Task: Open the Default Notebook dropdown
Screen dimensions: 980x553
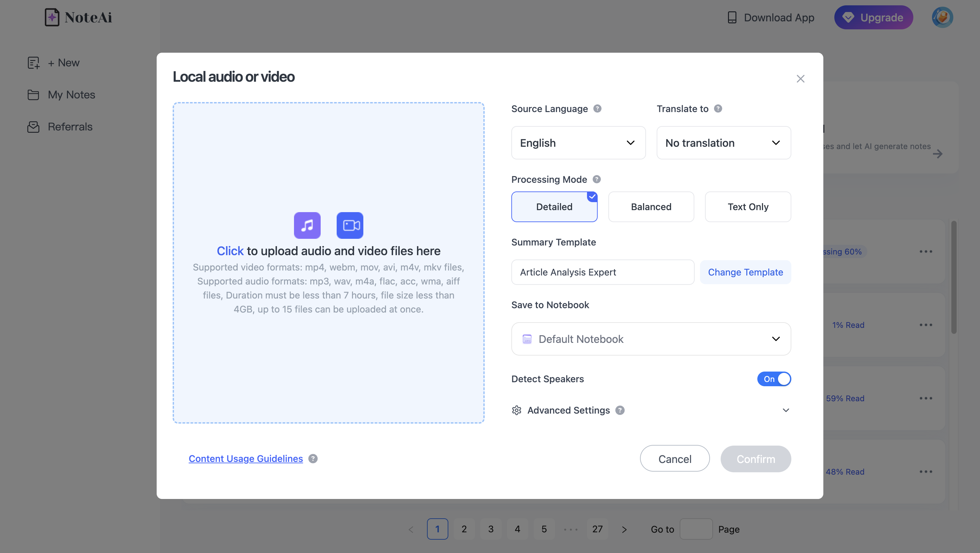Action: pos(651,339)
